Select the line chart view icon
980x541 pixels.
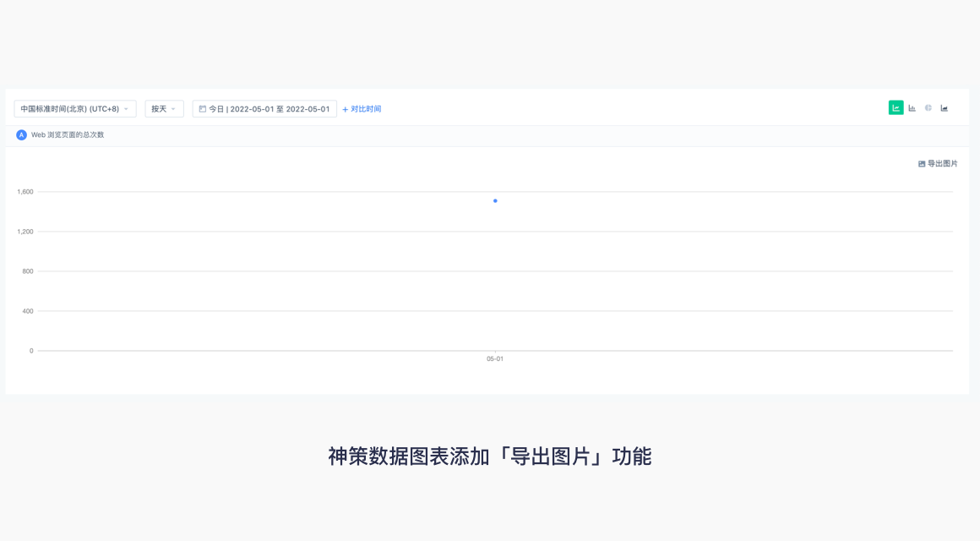coord(896,108)
